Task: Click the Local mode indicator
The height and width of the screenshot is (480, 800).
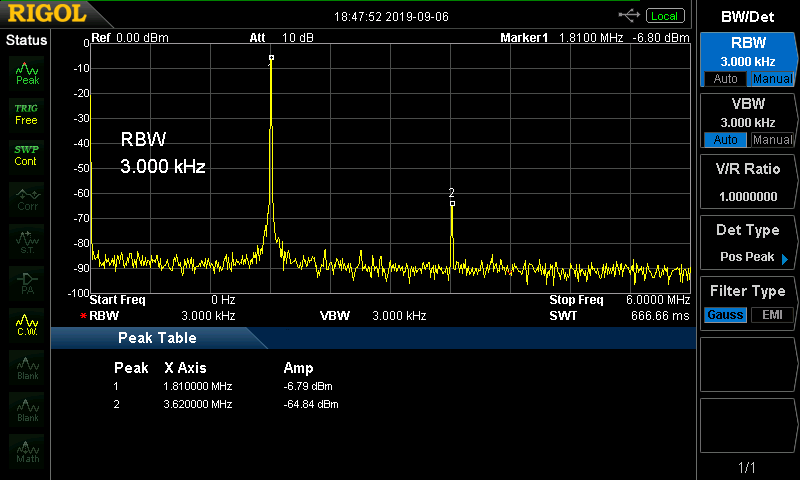Action: (x=664, y=16)
